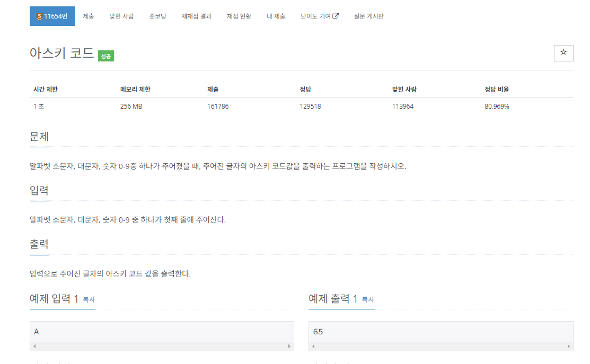Switch to the 숏코딩 tab

[x=157, y=16]
